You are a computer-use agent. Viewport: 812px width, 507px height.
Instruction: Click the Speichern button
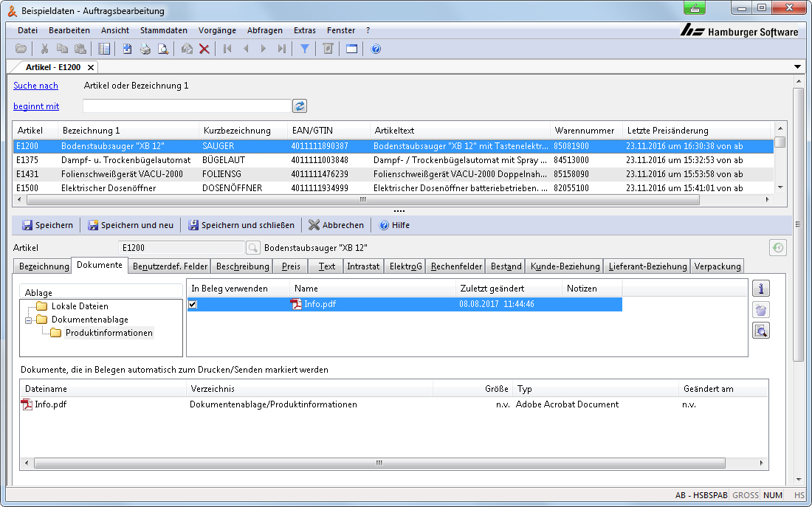pos(48,225)
